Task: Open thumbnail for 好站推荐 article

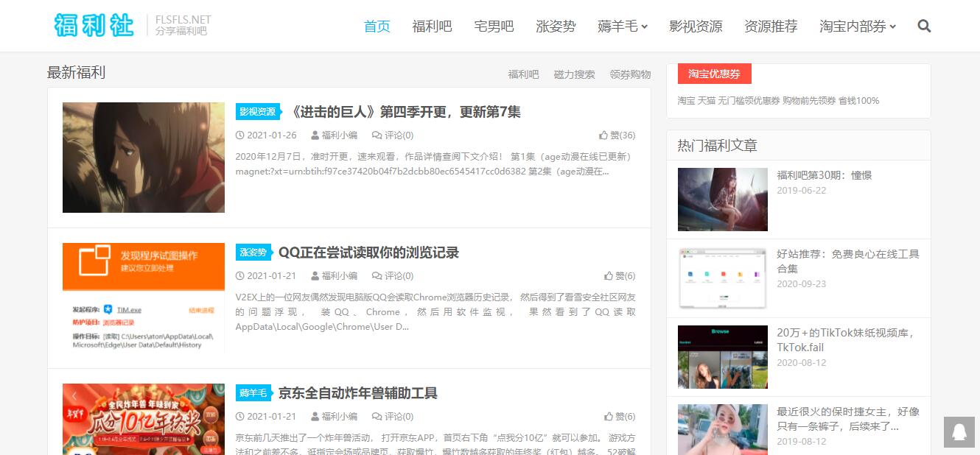Action: pyautogui.click(x=723, y=278)
